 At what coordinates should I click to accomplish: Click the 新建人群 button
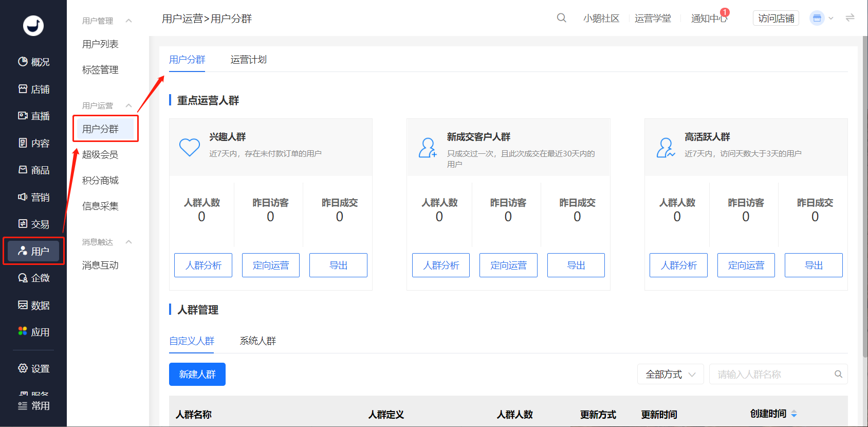197,374
